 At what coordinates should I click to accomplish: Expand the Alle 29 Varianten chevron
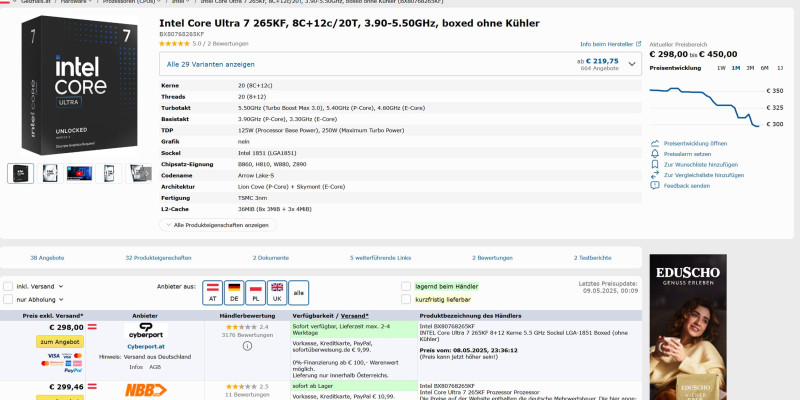point(632,64)
